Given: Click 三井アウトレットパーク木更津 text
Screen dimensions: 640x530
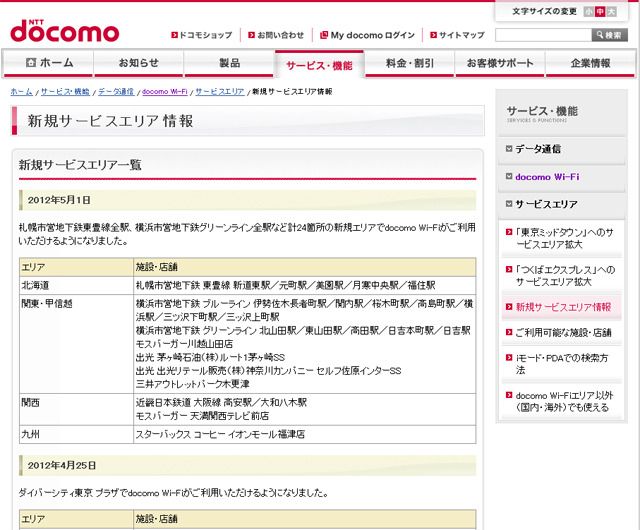Looking at the screenshot, I should click(193, 384).
